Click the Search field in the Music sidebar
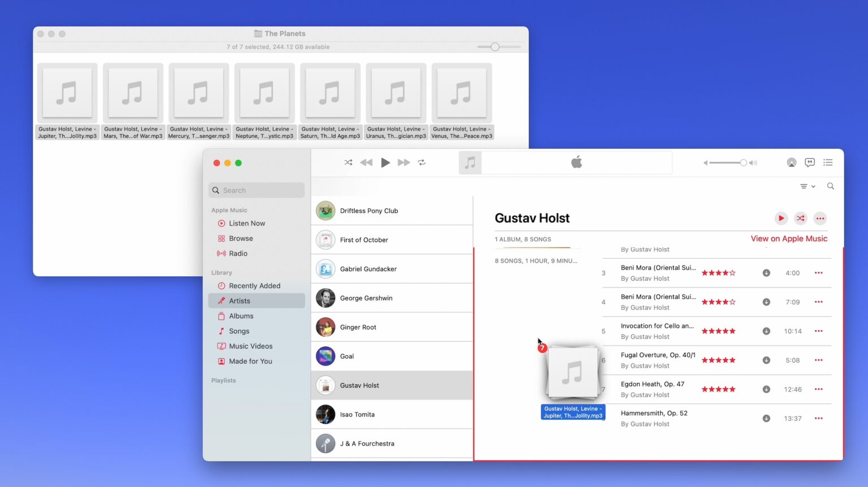Screen dimensions: 868x487 point(257,190)
